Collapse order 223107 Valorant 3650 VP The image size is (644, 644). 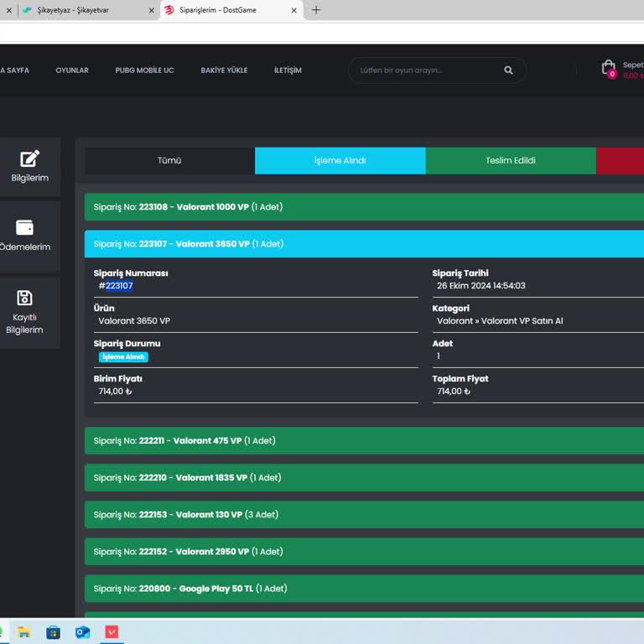(364, 244)
